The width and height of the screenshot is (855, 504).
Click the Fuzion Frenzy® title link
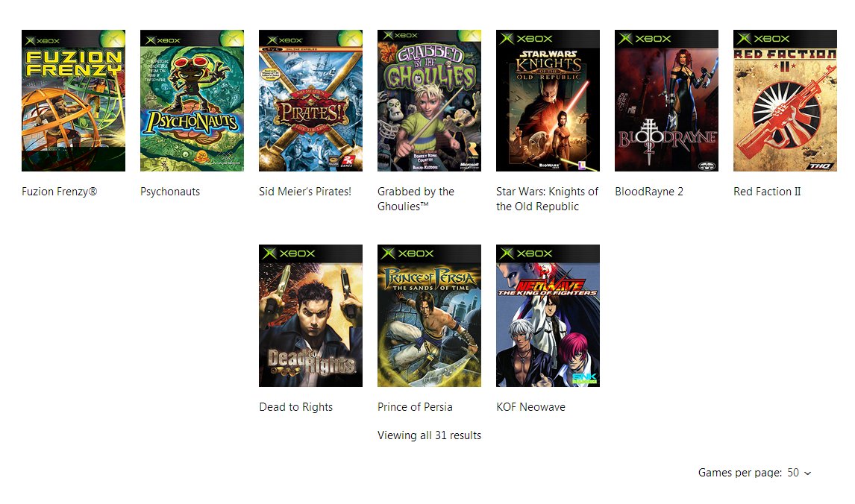pyautogui.click(x=60, y=192)
